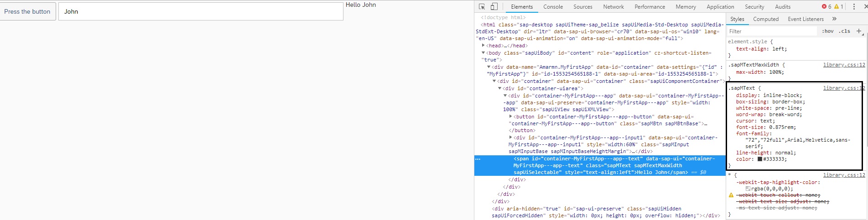Edit the 'line-height: normal' declaration

pos(766,153)
